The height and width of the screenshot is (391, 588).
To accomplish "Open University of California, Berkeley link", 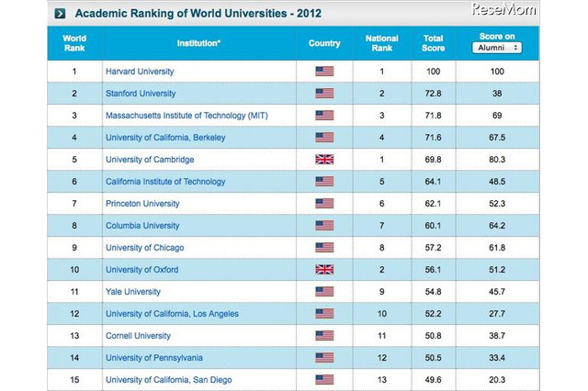I will tap(165, 138).
